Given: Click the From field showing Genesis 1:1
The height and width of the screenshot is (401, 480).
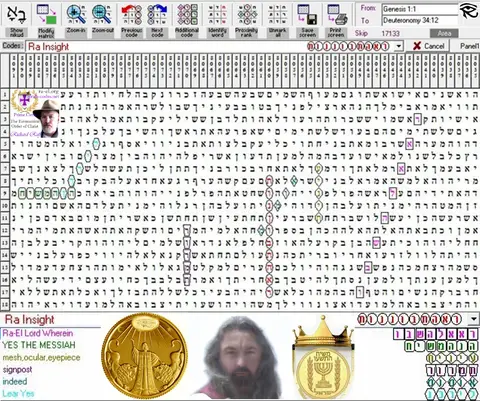Looking at the screenshot, I should pos(420,9).
